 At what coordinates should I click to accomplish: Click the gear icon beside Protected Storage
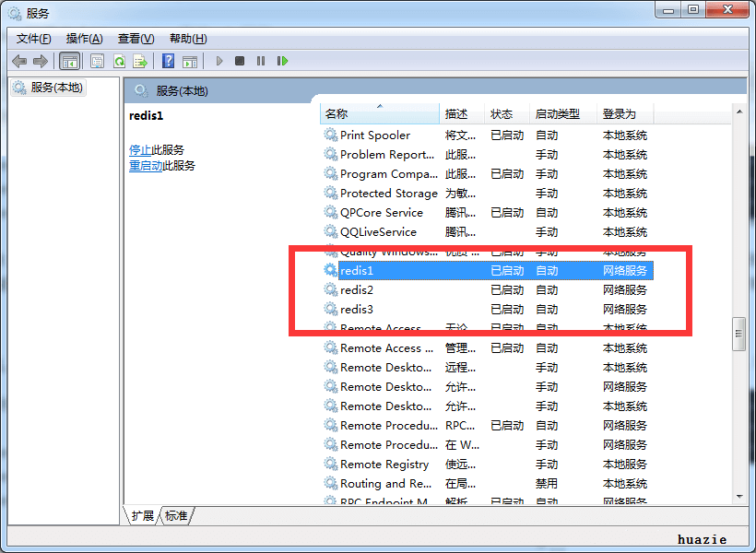(330, 193)
